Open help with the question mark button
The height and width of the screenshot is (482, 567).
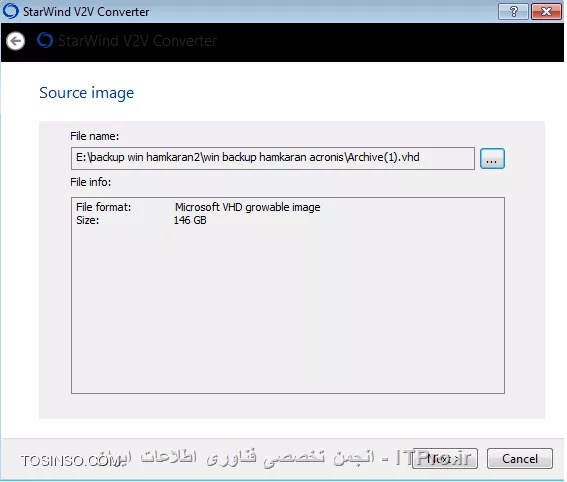coord(513,12)
